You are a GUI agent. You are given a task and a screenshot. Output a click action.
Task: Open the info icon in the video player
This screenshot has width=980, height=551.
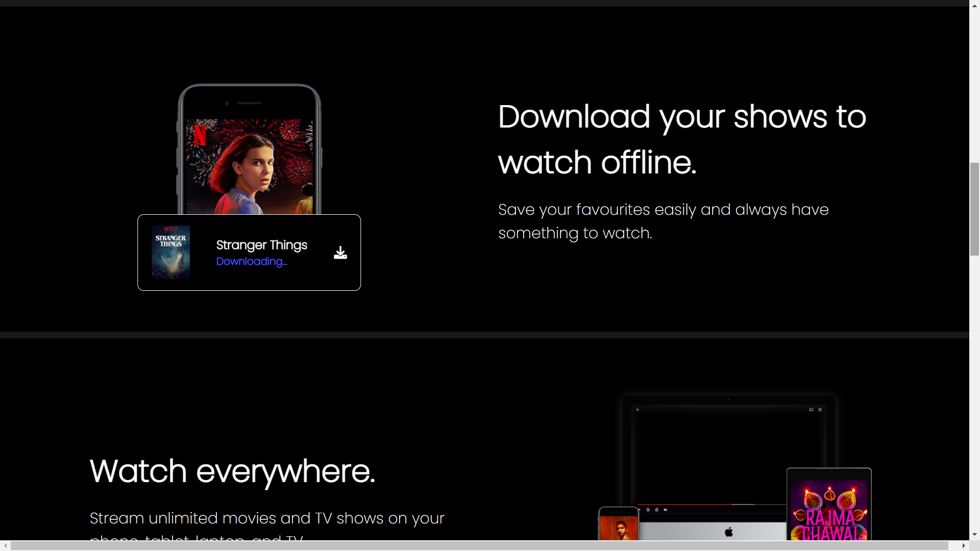tap(820, 409)
